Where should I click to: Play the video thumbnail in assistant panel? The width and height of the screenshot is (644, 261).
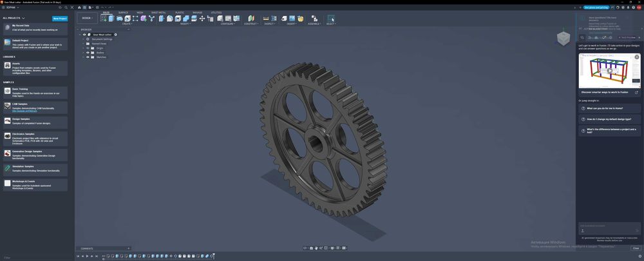(x=609, y=71)
